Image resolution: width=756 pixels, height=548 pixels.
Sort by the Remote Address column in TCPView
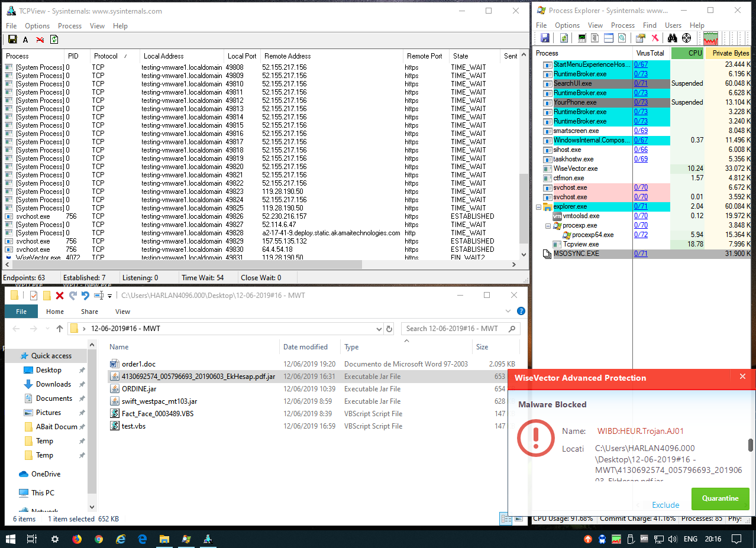(332, 56)
